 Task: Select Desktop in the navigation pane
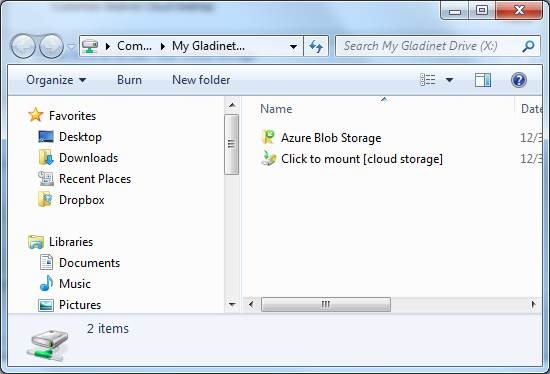pyautogui.click(x=80, y=137)
